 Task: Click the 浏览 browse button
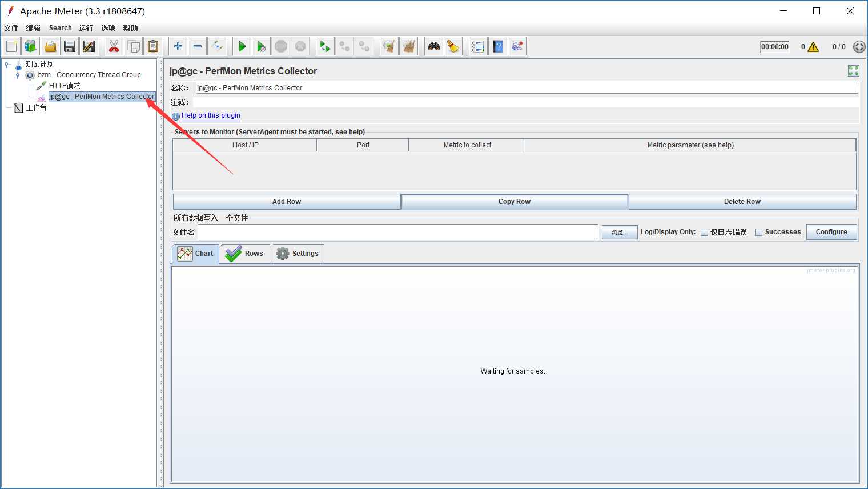coord(620,232)
